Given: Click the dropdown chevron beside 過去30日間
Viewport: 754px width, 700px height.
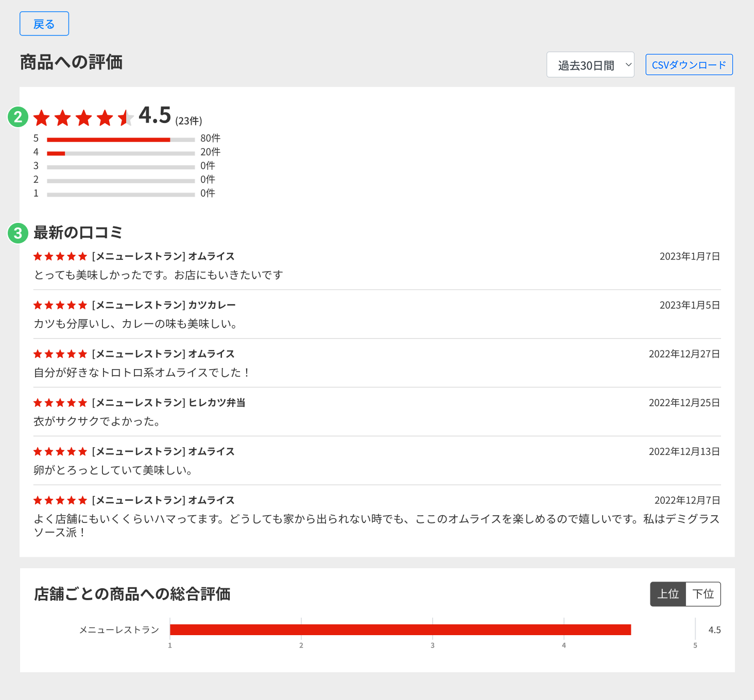Looking at the screenshot, I should click(628, 65).
